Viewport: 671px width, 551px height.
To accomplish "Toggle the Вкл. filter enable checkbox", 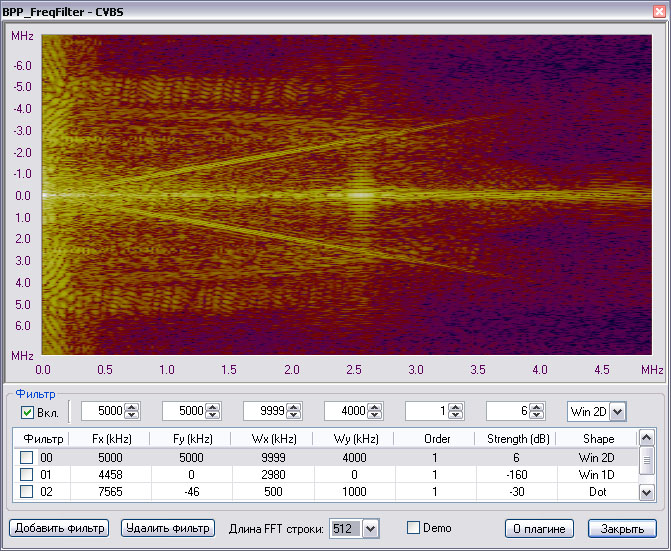I will [x=27, y=412].
